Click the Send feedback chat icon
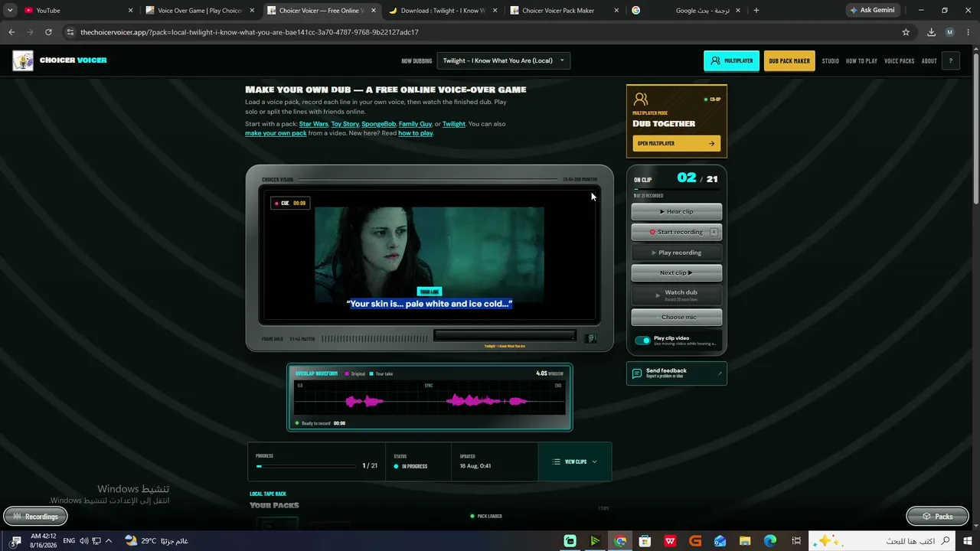The width and height of the screenshot is (980, 551). tap(636, 373)
